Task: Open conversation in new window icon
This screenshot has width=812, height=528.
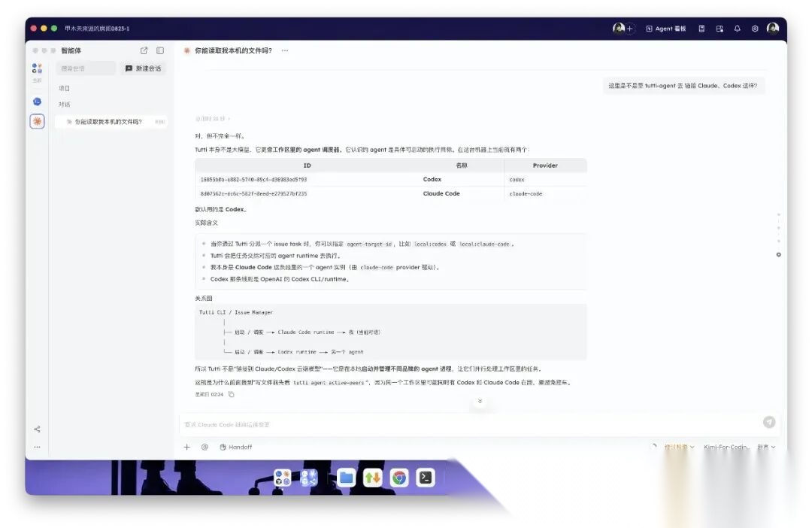Action: point(144,50)
